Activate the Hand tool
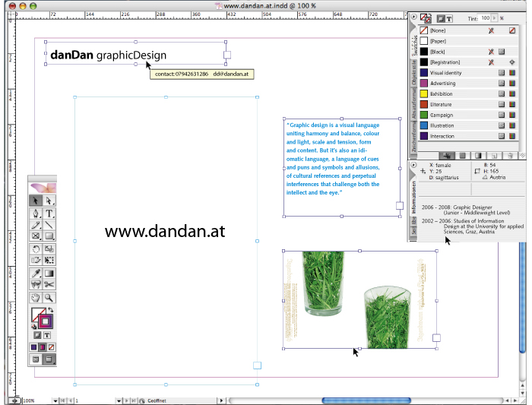Viewport: 532px width, 405px height. [36, 297]
